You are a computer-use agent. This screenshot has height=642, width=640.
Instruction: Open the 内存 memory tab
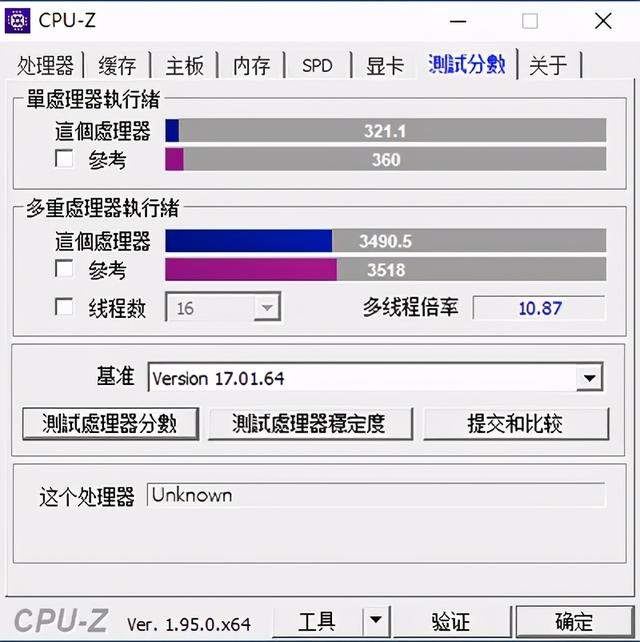click(x=251, y=66)
